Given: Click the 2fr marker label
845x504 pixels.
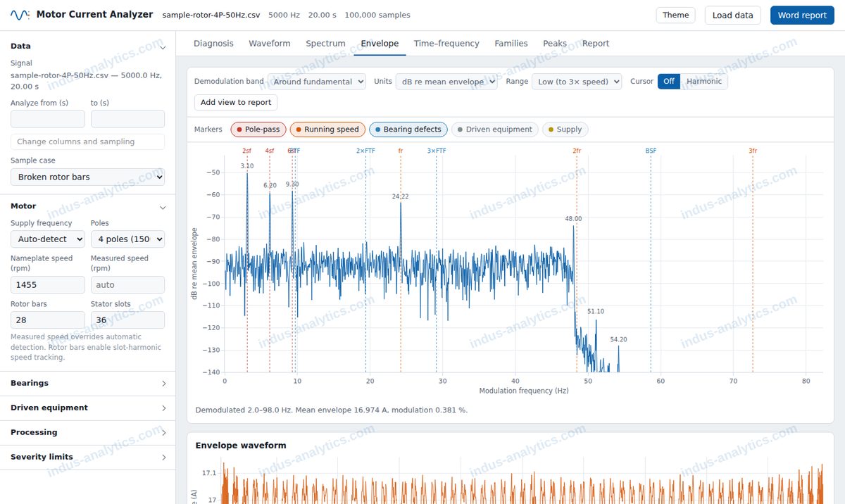Looking at the screenshot, I should pos(577,151).
